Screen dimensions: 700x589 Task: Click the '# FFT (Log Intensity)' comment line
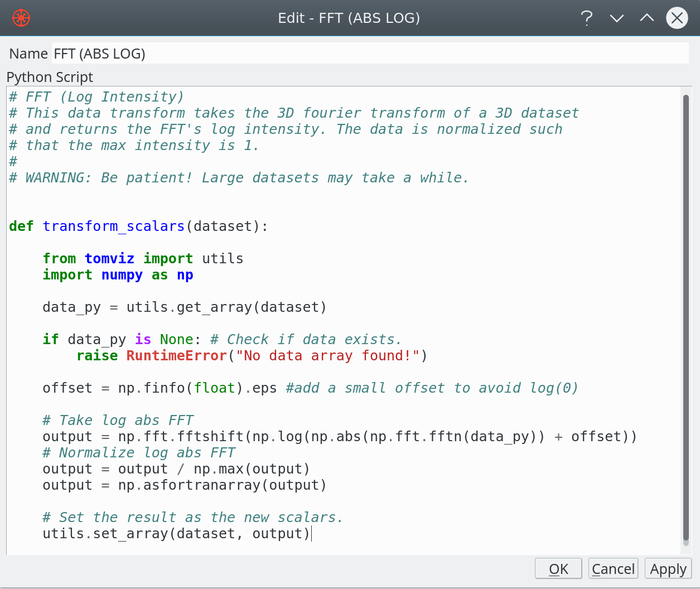(x=96, y=97)
